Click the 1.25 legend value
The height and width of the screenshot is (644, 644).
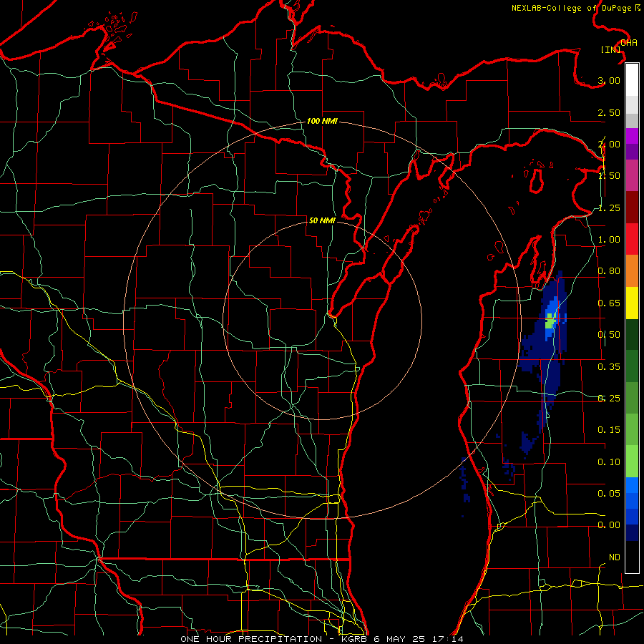pyautogui.click(x=609, y=208)
